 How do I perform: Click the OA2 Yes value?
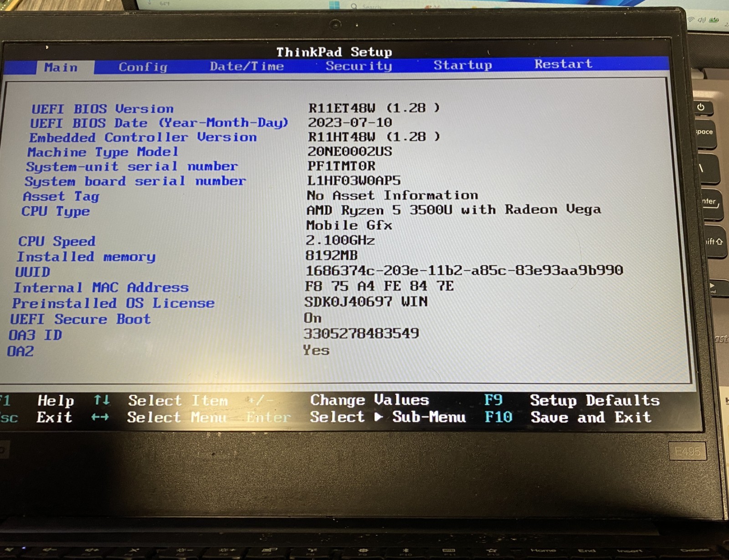[x=316, y=350]
